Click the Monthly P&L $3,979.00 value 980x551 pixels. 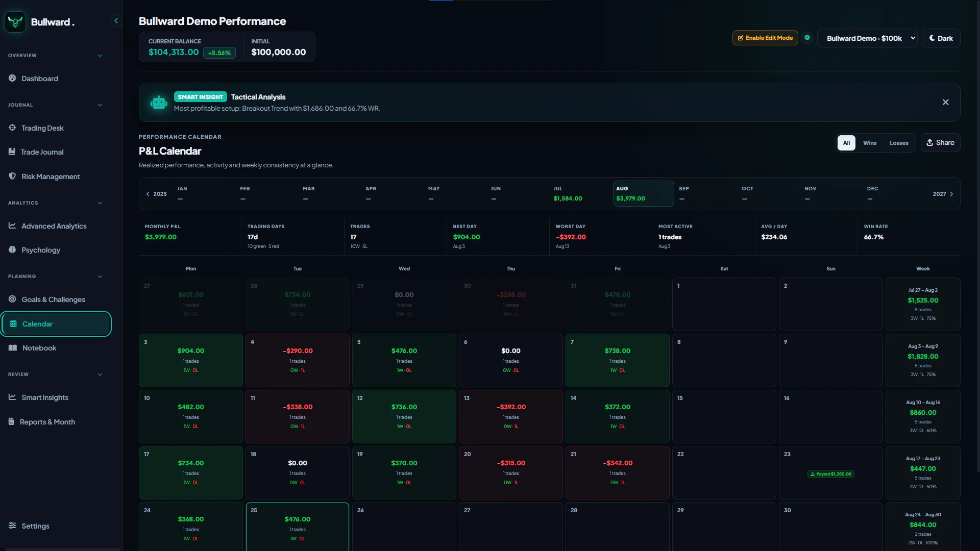coord(161,237)
